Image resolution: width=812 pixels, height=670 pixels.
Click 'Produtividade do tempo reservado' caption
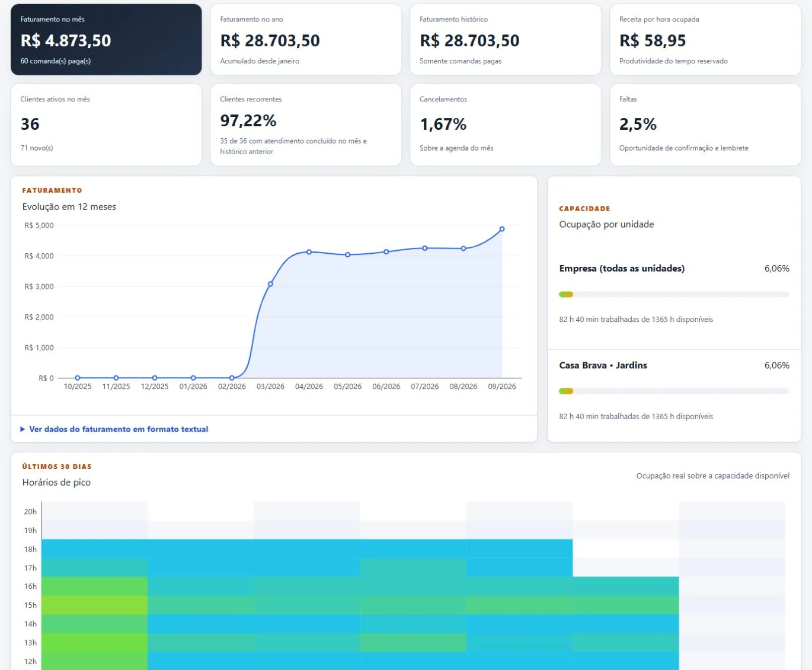coord(673,61)
